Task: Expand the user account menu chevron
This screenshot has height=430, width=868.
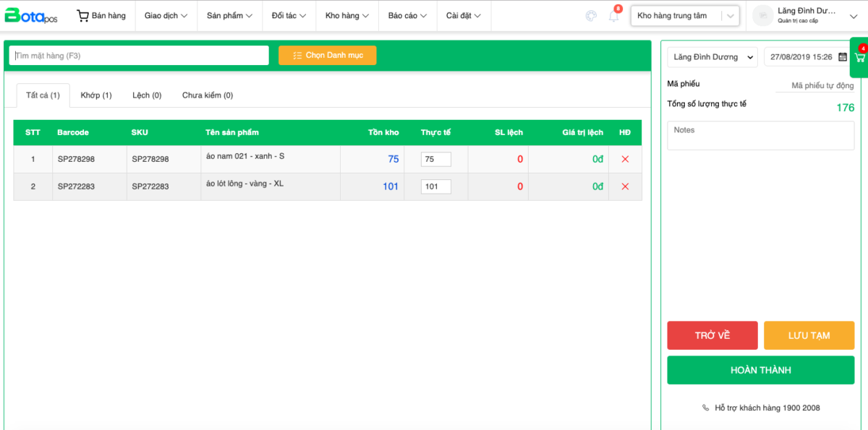Action: pos(853,17)
